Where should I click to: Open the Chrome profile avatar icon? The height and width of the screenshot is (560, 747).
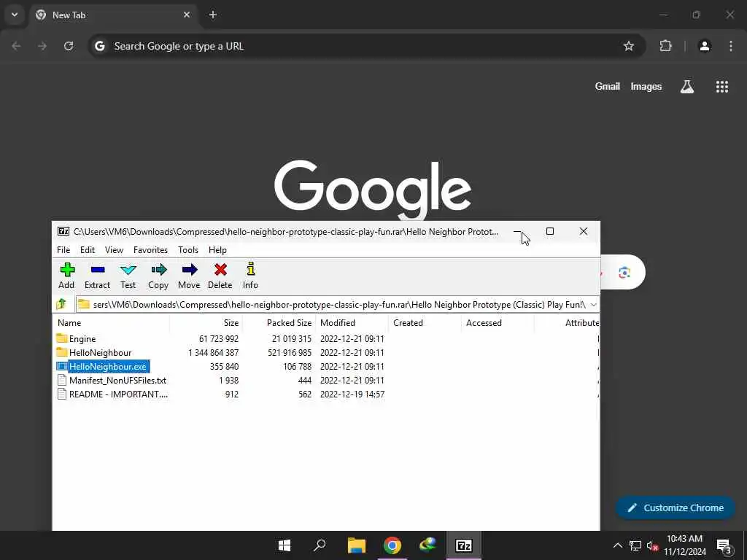[705, 46]
